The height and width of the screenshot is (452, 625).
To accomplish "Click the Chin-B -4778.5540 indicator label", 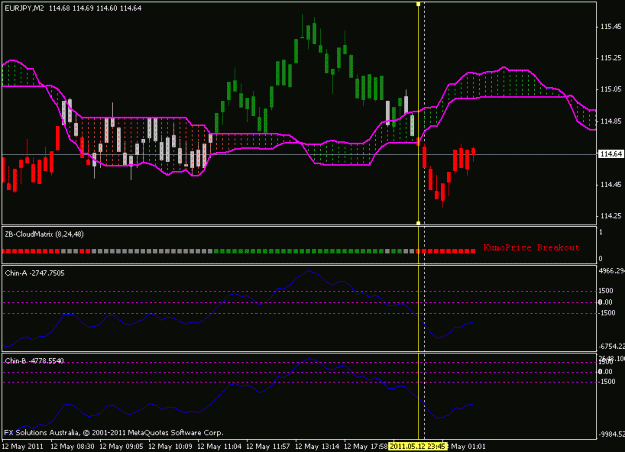I will tap(34, 361).
